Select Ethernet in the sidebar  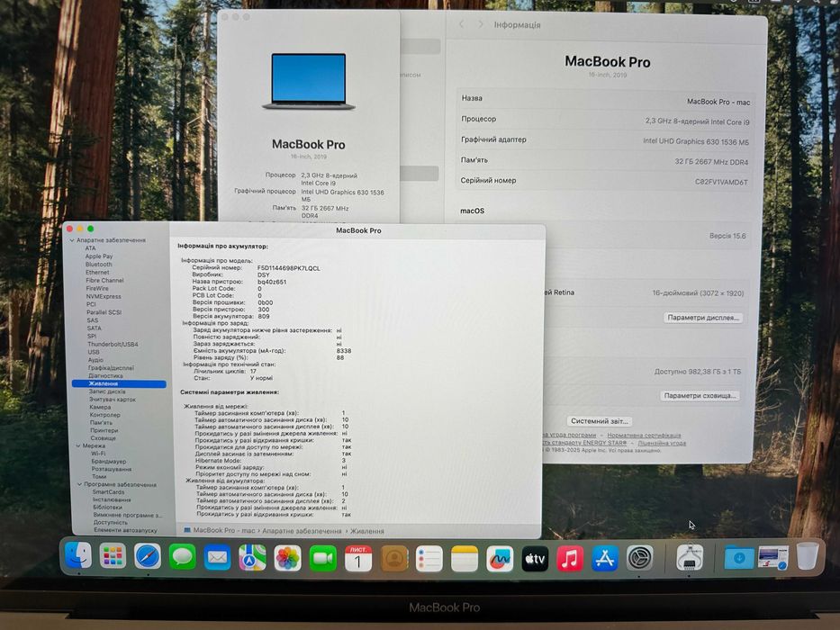(x=97, y=272)
